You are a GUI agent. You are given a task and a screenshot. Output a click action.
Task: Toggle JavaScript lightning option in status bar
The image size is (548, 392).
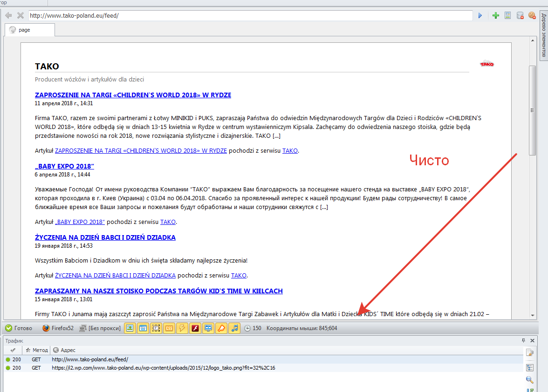(x=182, y=328)
